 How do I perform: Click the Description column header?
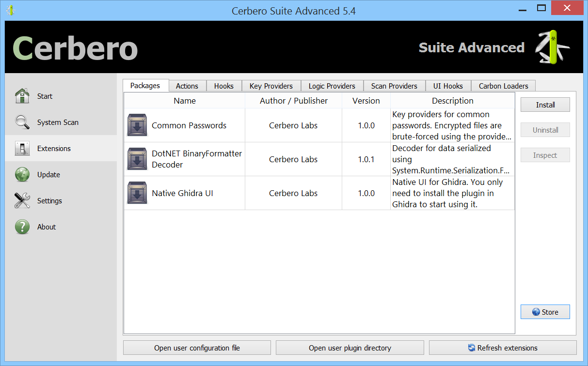pos(453,101)
